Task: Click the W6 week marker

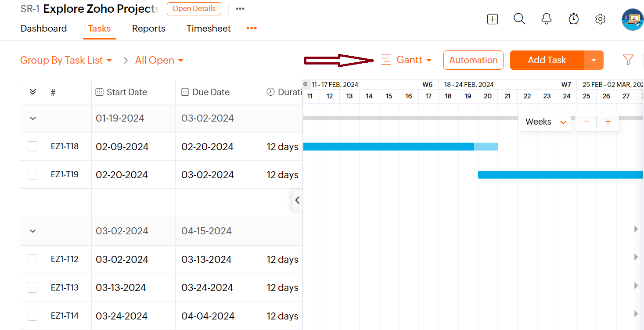Action: click(428, 84)
